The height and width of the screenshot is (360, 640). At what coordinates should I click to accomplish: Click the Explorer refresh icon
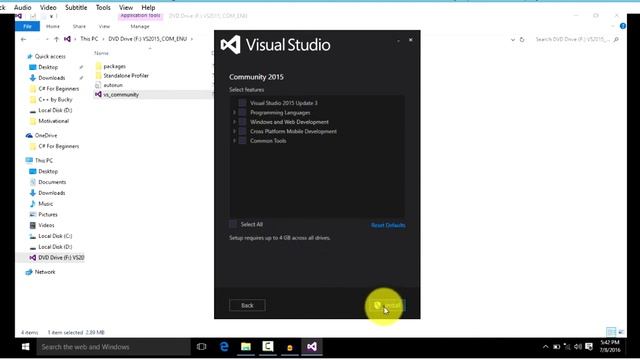click(522, 40)
